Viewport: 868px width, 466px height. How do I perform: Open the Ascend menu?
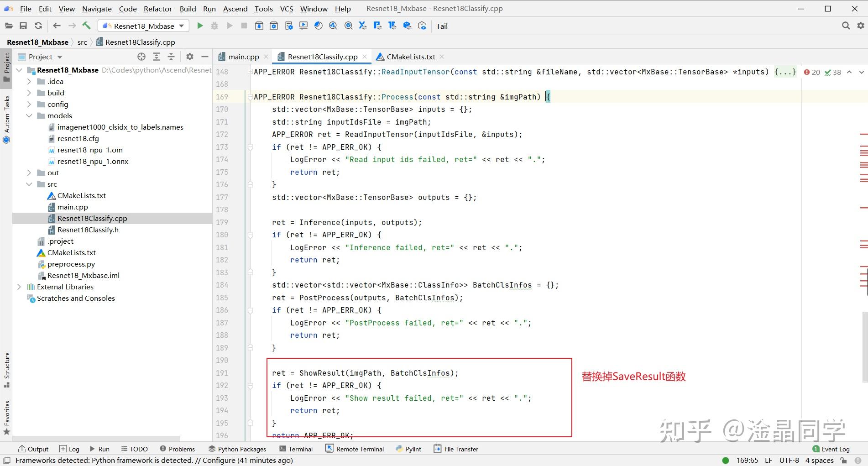[235, 9]
